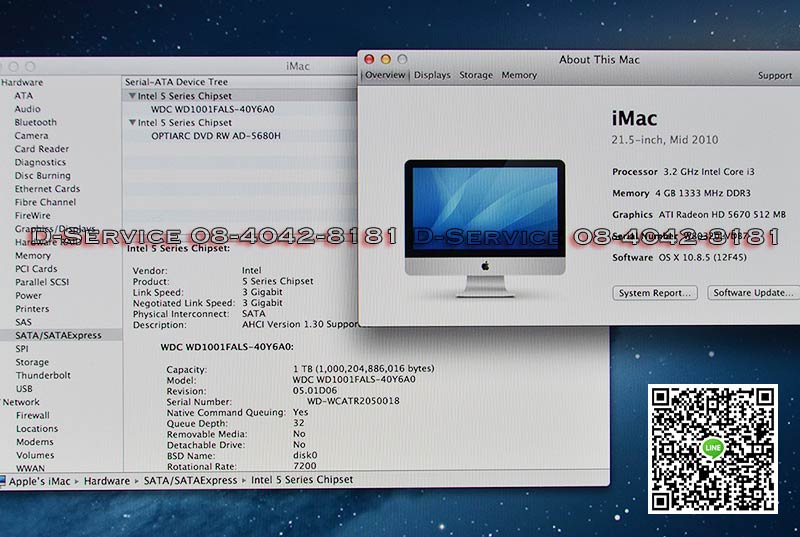
Task: Collapse first Intel 5 Series Chipset triangle above WDC drive
Action: pyautogui.click(x=132, y=96)
